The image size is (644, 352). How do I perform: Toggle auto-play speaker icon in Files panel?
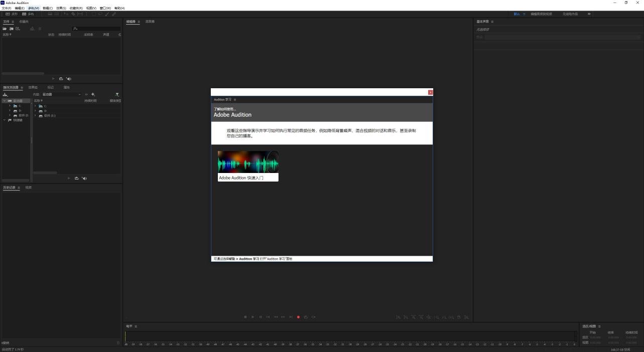(69, 79)
